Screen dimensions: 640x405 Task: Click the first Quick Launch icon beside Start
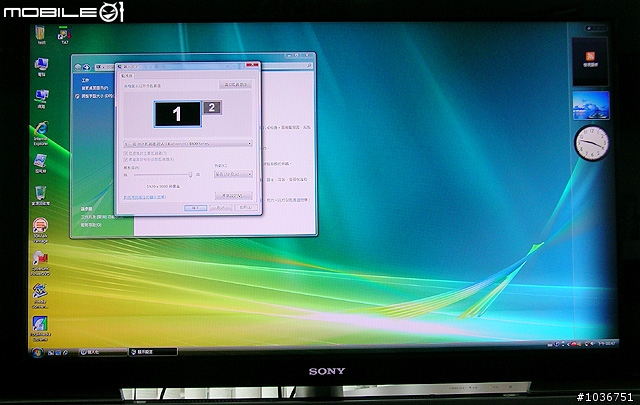point(51,352)
